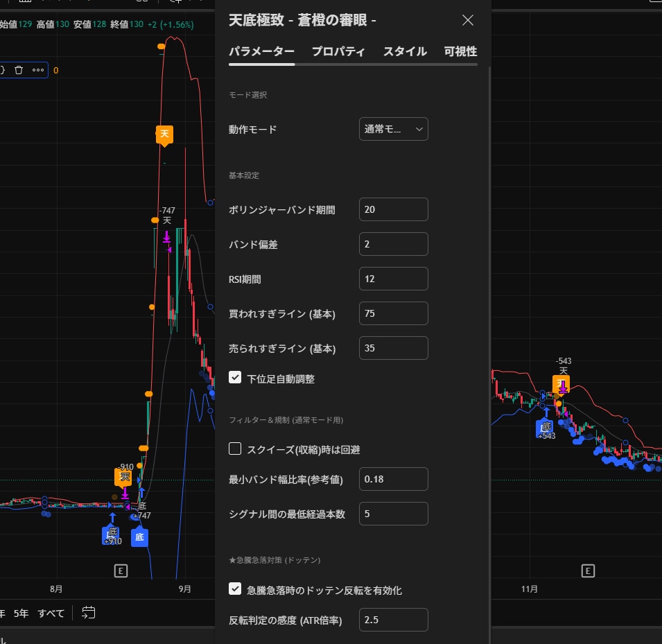
Task: Click the ボリンジャーバンド期間 input field
Action: (x=394, y=209)
